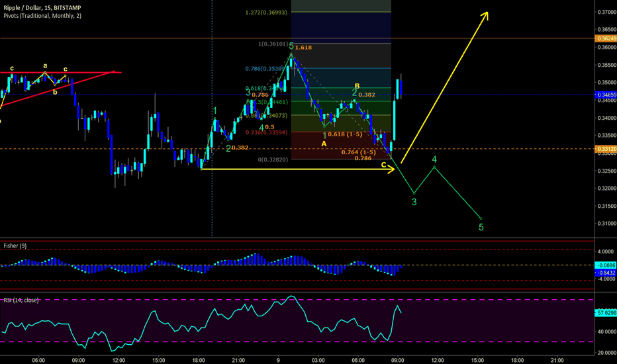Image resolution: width=617 pixels, height=364 pixels.
Task: Select the yellow wave A label
Action: pyautogui.click(x=324, y=144)
